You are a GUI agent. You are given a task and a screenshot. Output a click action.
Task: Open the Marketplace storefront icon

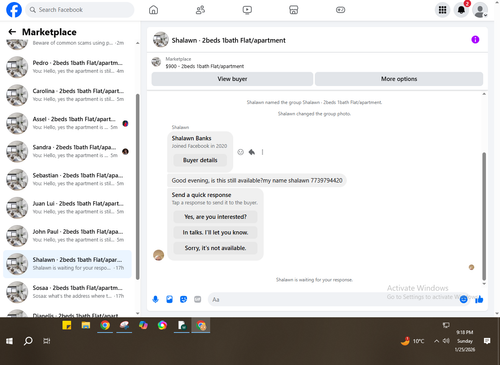pyautogui.click(x=294, y=10)
